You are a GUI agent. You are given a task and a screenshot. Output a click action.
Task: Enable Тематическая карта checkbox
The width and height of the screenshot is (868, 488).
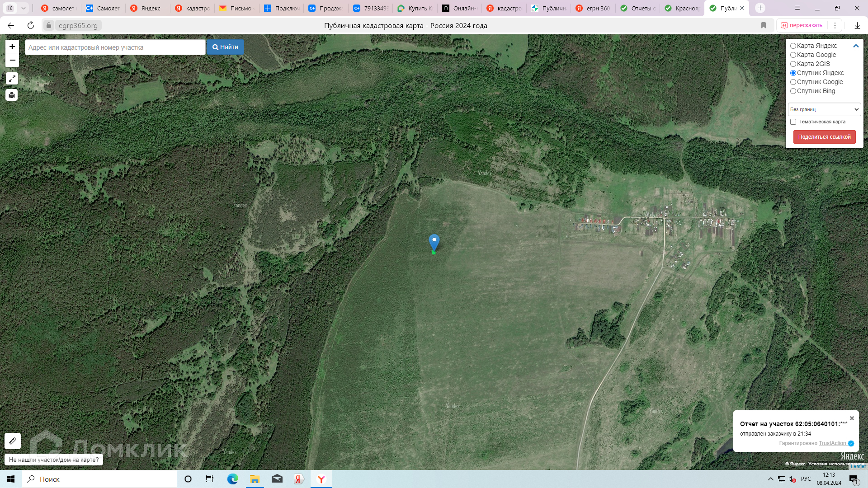coord(793,122)
